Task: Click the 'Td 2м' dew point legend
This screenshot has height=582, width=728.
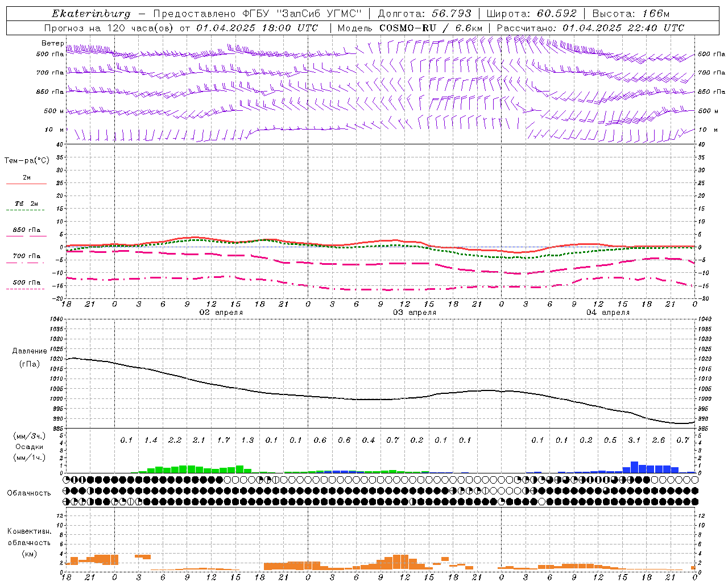Action: (x=26, y=206)
